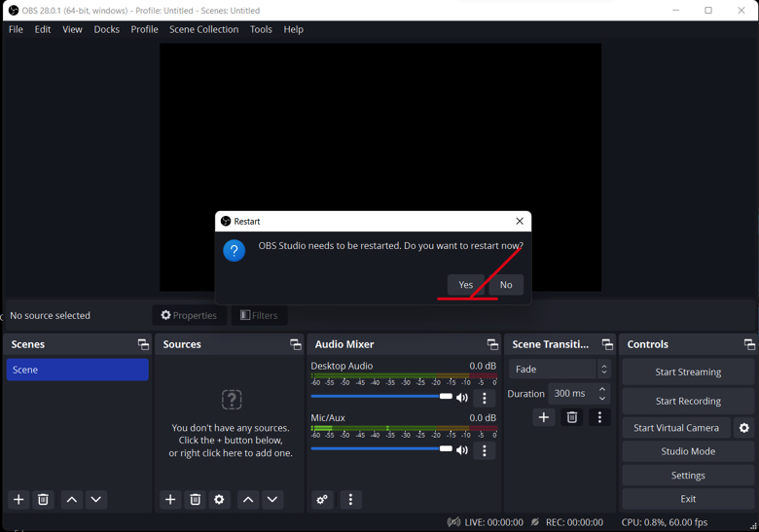Screen dimensions: 759x532
Task: Open the File menu
Action: (x=16, y=29)
